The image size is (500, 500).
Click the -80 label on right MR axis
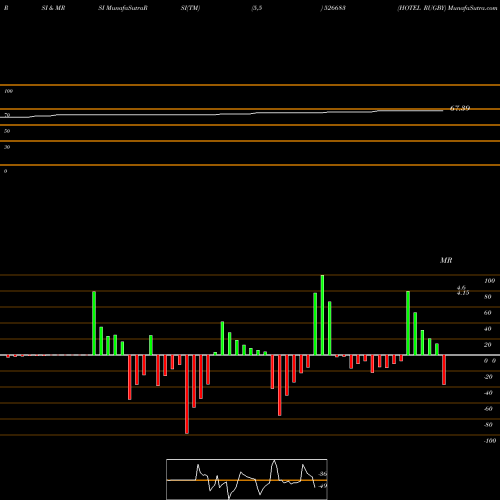(x=488, y=425)
